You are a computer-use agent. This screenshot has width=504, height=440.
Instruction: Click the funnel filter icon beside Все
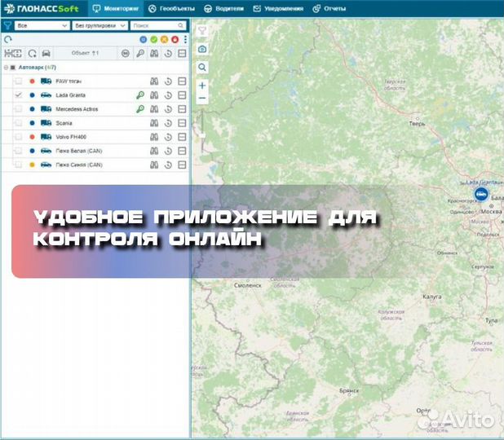(x=7, y=25)
